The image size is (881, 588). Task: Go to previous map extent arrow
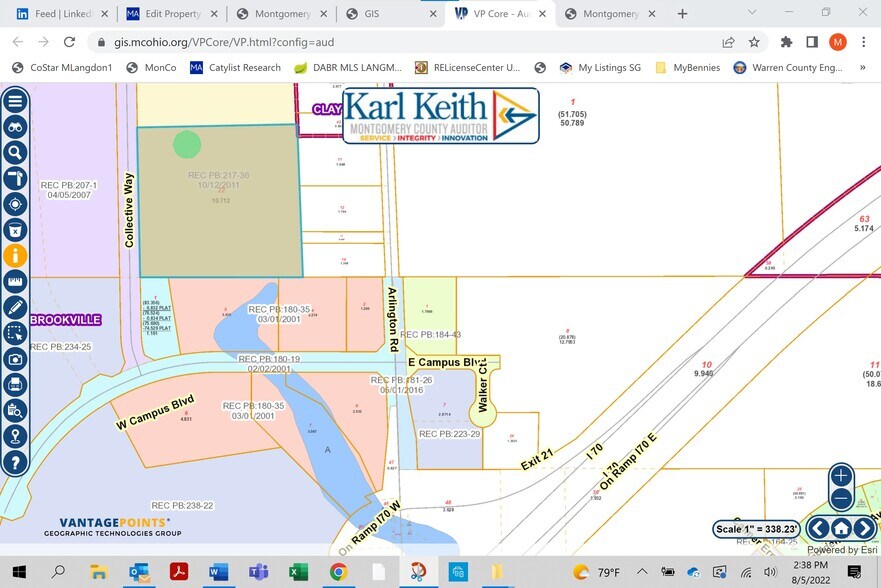[819, 528]
